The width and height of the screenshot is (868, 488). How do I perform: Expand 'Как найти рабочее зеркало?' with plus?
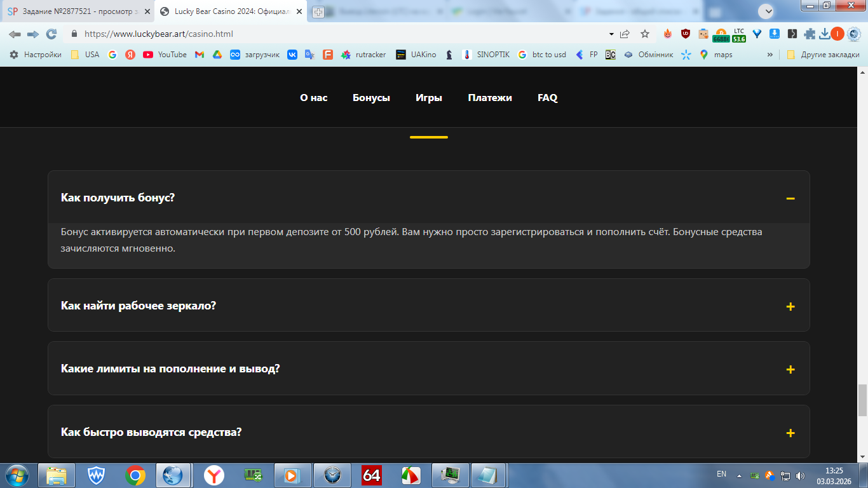[790, 306]
